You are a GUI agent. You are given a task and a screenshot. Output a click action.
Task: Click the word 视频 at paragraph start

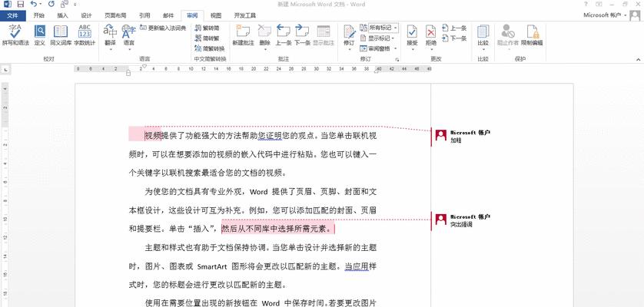[x=153, y=136]
